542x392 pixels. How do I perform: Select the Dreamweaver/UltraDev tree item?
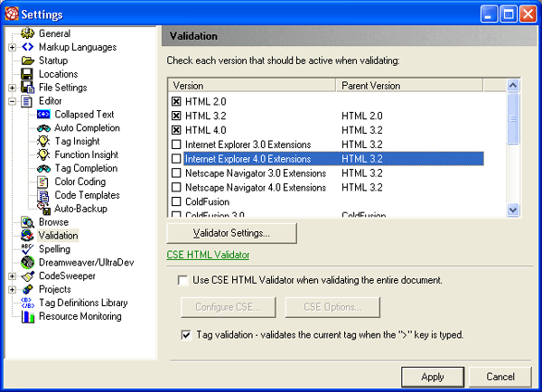click(86, 262)
